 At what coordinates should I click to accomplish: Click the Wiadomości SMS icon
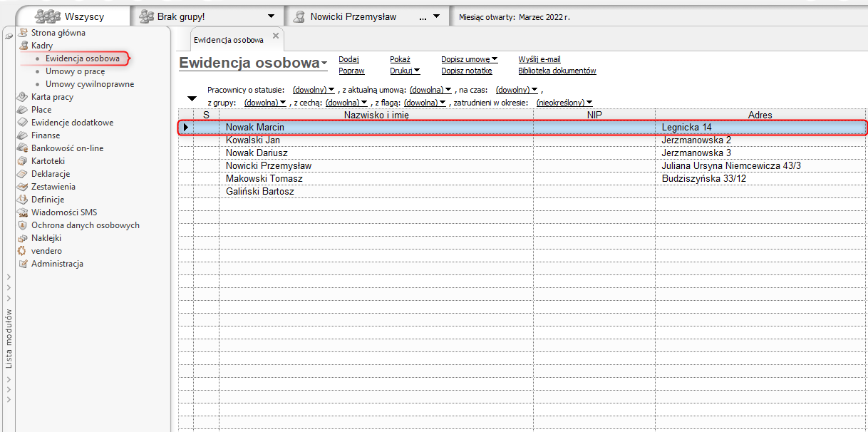(24, 212)
